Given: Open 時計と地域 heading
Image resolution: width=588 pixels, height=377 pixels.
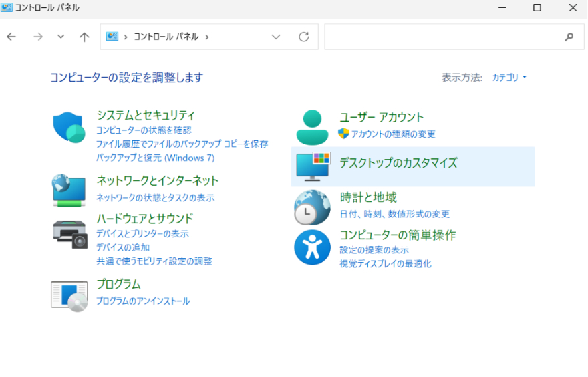Looking at the screenshot, I should 368,197.
